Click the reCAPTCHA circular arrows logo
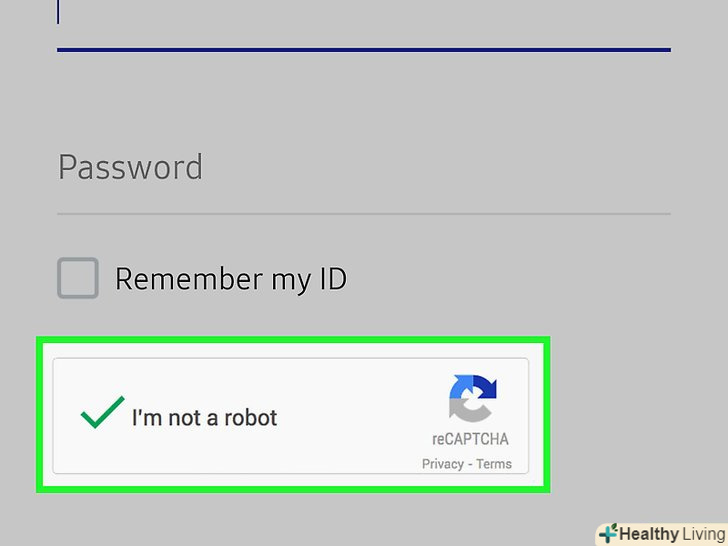728x546 pixels. [x=472, y=398]
